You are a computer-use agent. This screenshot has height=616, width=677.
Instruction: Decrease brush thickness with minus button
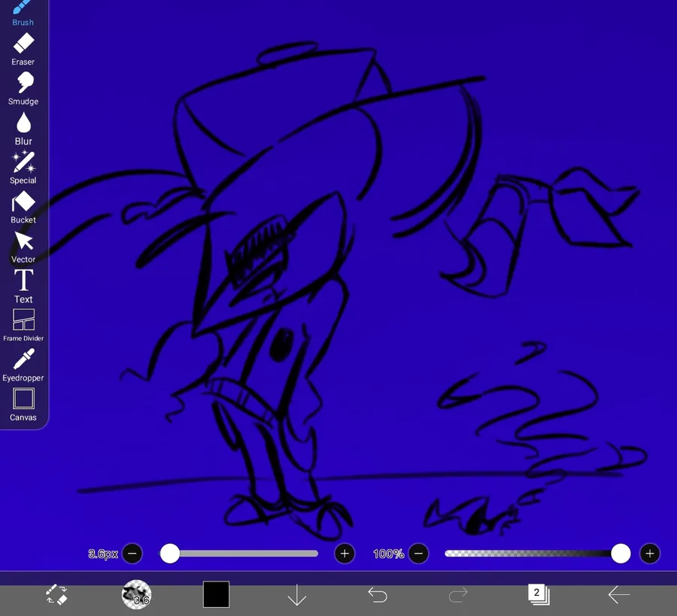(x=132, y=554)
